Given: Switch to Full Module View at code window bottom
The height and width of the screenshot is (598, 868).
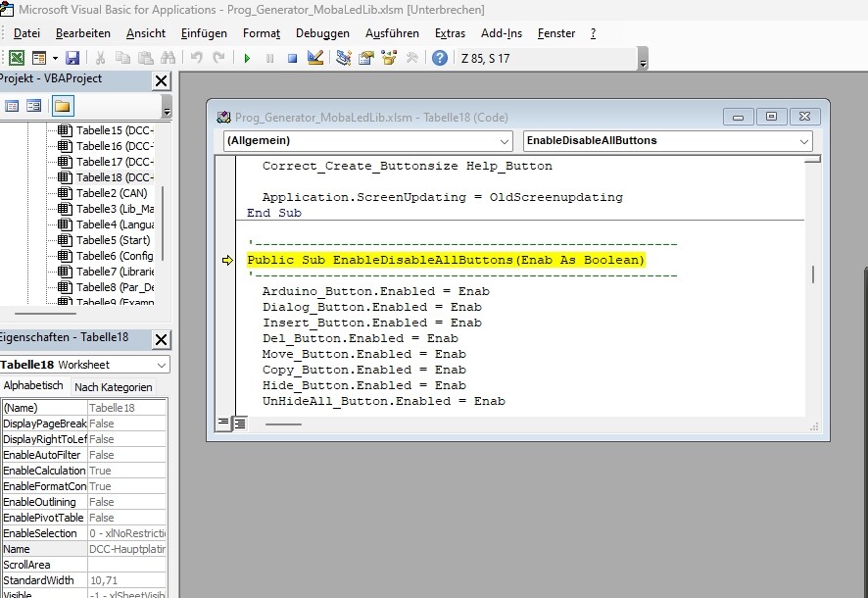Looking at the screenshot, I should coord(240,424).
